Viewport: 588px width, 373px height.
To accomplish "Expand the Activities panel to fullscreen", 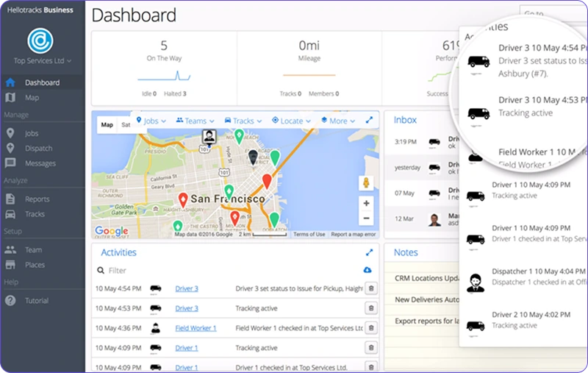I will (x=370, y=252).
